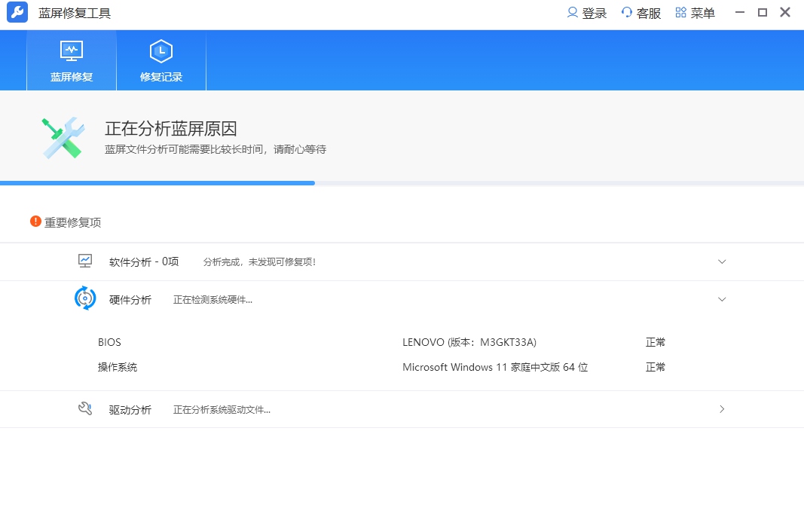Click the blue wrench app logo

click(x=17, y=13)
